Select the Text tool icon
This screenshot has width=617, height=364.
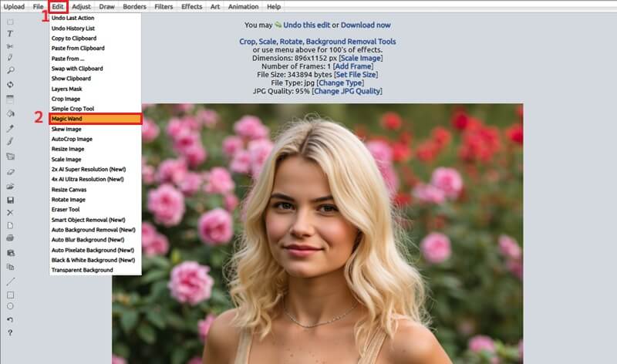10,34
